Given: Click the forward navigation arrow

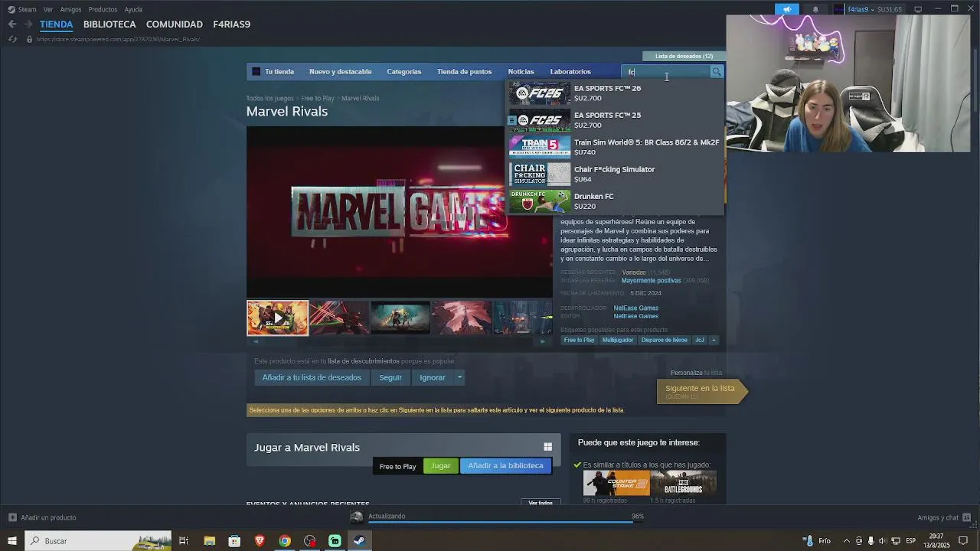Looking at the screenshot, I should tap(28, 24).
